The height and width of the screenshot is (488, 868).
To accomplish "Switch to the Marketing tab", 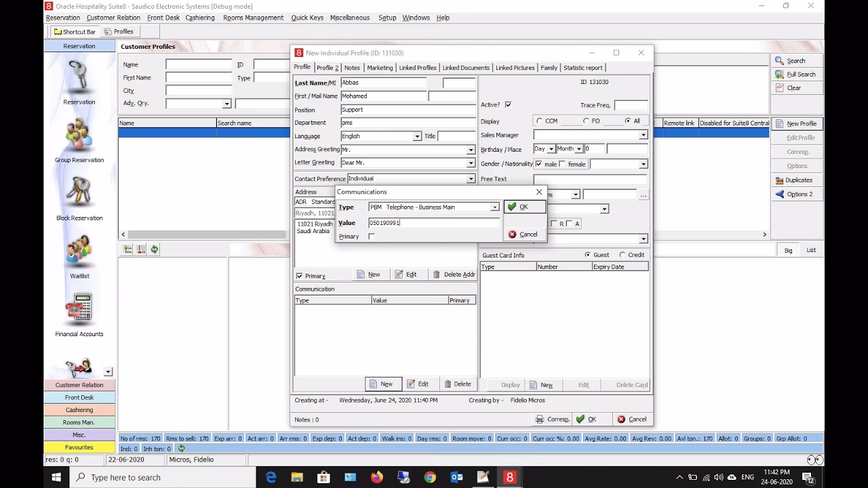I will click(x=380, y=67).
